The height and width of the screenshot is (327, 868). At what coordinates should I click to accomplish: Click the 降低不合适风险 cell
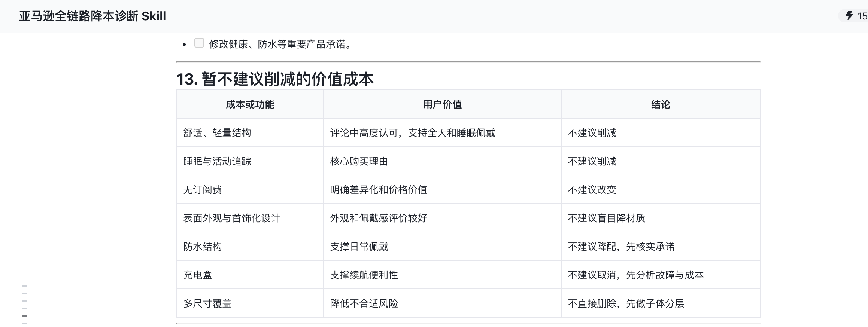pyautogui.click(x=442, y=303)
